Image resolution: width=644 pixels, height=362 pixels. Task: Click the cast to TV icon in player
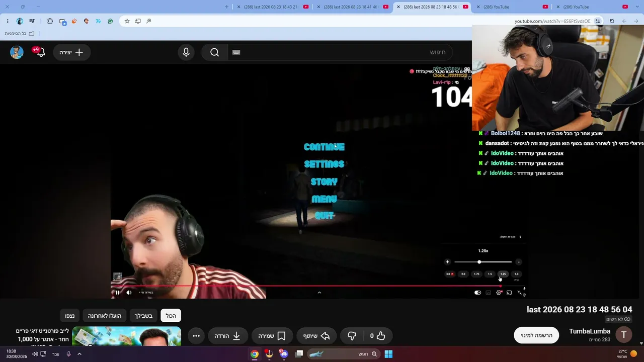coord(509,293)
